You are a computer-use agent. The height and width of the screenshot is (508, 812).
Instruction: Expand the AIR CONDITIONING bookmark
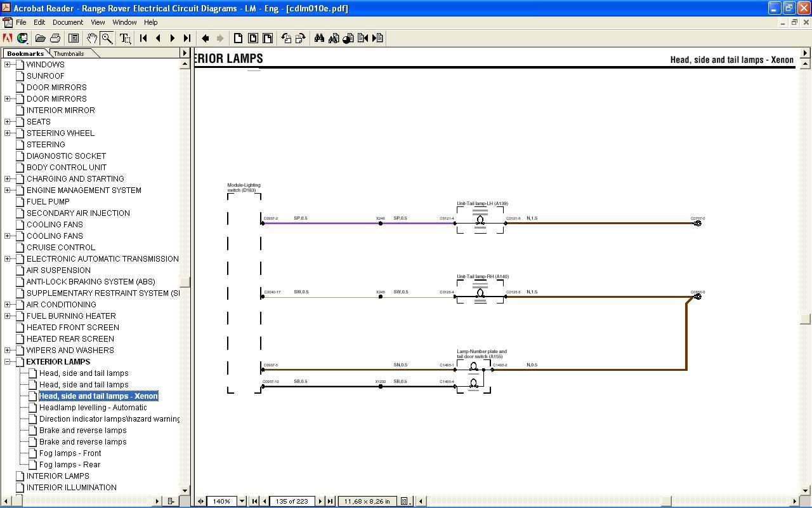click(x=8, y=304)
